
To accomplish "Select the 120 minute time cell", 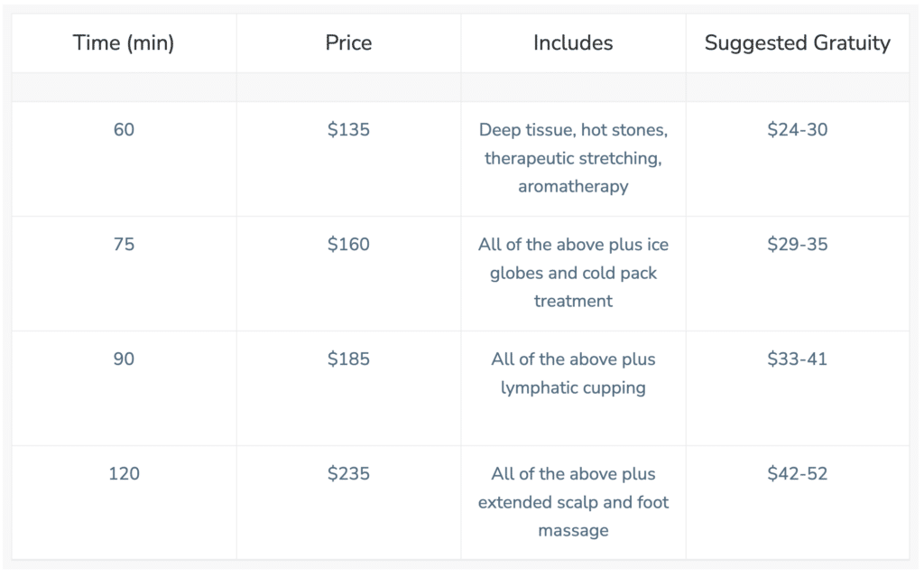I will 124,473.
